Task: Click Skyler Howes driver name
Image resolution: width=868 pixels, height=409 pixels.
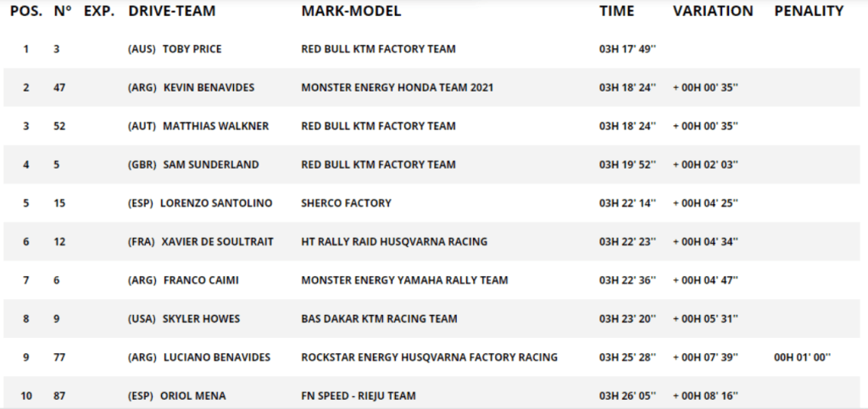Action: tap(202, 319)
